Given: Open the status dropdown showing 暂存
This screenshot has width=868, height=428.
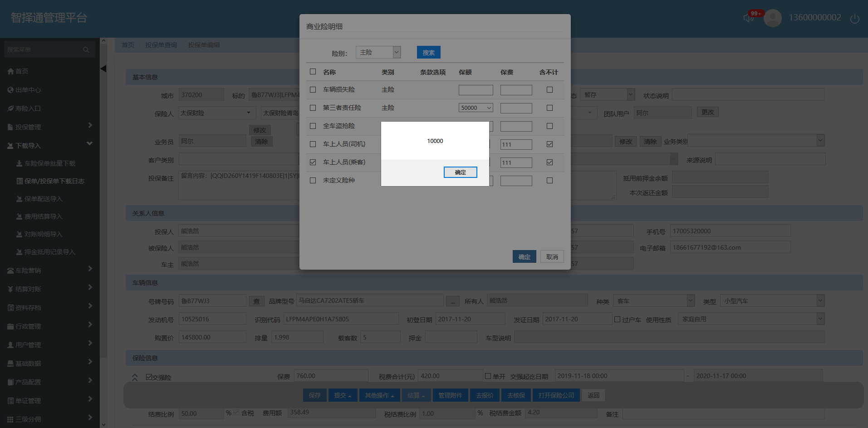Looking at the screenshot, I should pos(608,95).
